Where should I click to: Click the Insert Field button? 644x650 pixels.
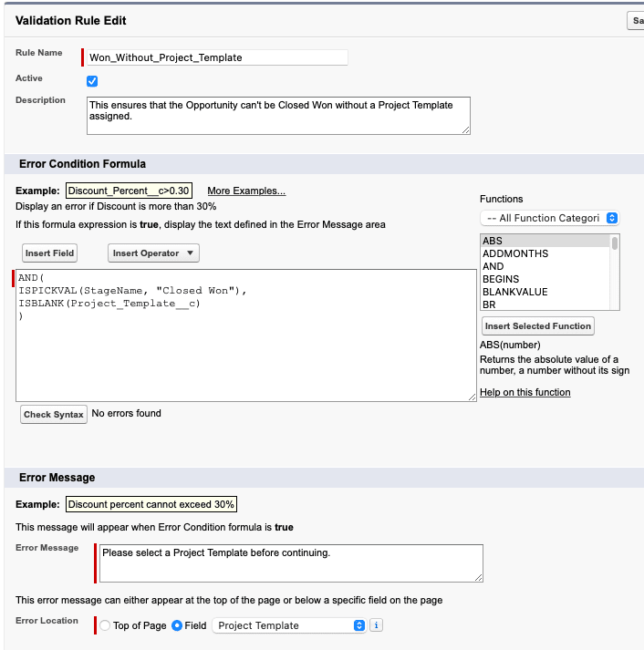pos(50,253)
